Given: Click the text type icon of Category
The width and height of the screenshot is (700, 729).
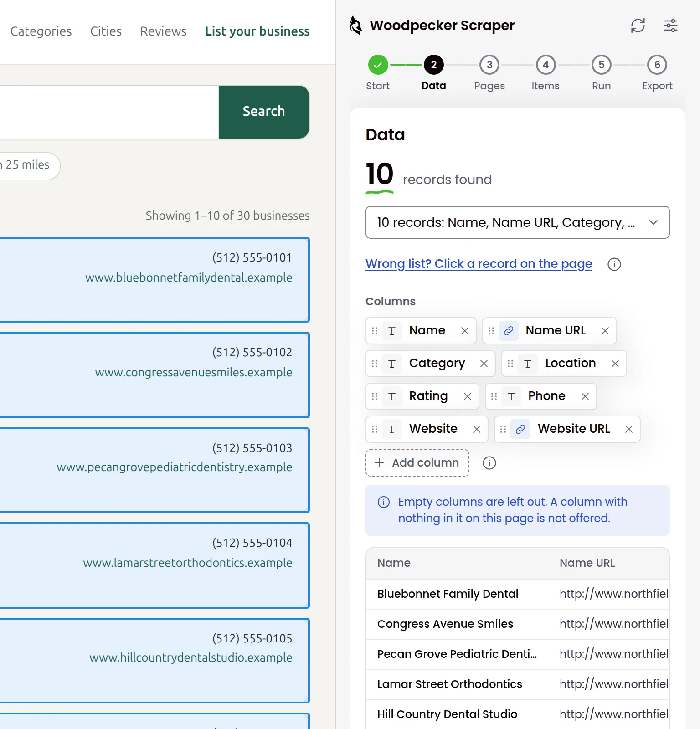Looking at the screenshot, I should (392, 364).
